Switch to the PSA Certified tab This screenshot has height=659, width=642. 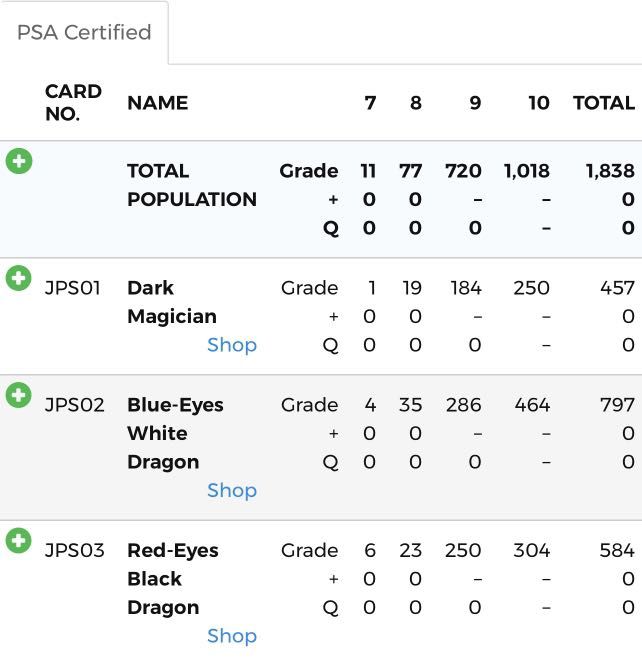tap(84, 32)
